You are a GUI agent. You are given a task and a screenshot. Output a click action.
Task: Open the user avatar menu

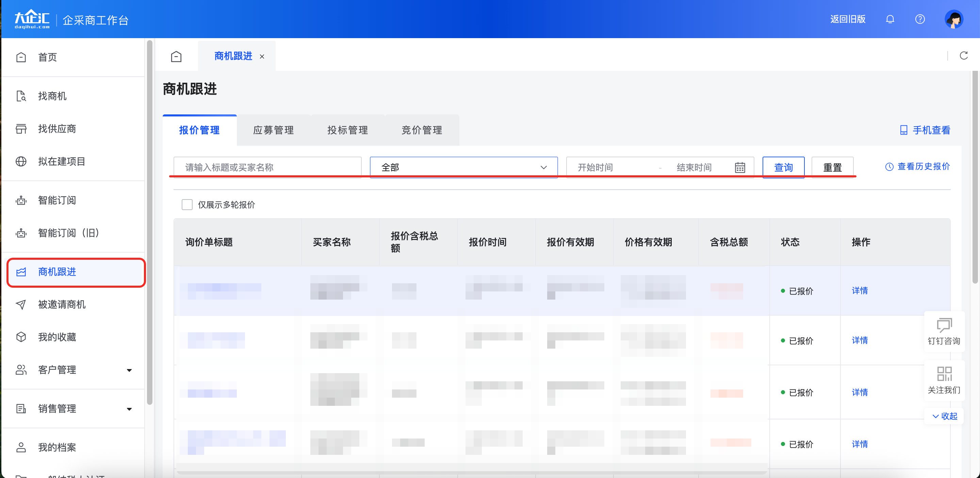(x=954, y=19)
